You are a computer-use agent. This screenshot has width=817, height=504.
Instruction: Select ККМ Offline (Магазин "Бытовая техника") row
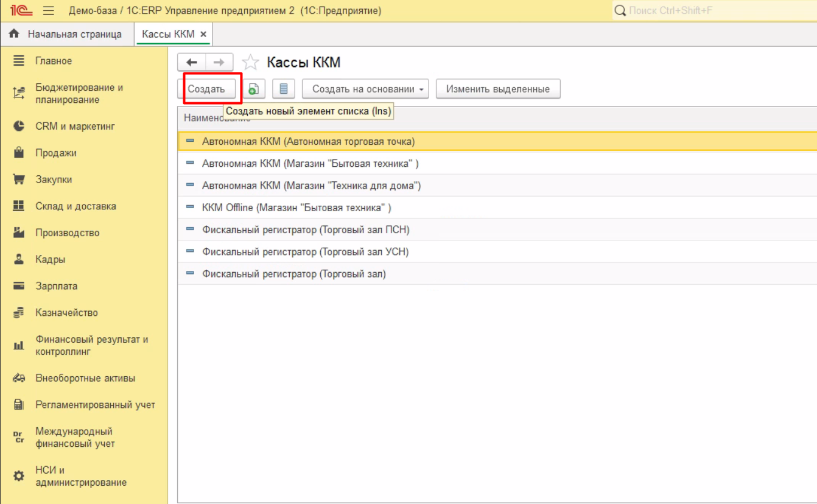tap(296, 208)
